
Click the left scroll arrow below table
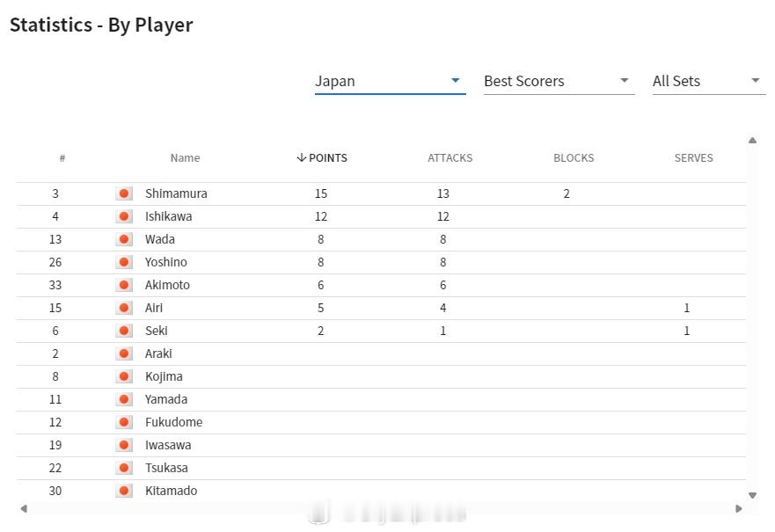[x=23, y=509]
